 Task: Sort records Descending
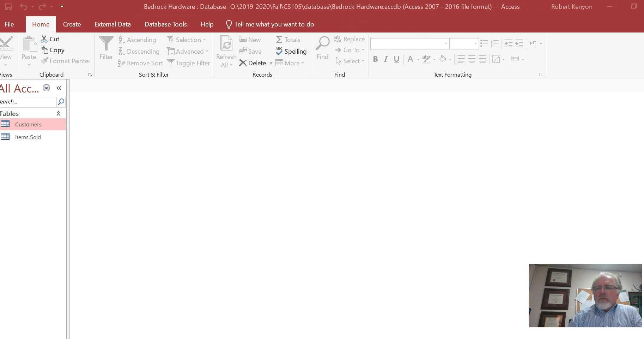139,51
